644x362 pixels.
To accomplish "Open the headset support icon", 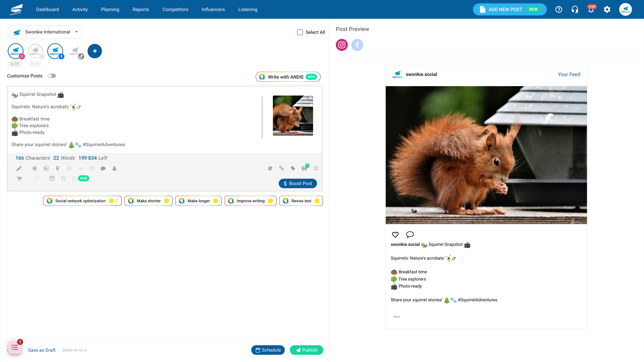I will point(575,10).
